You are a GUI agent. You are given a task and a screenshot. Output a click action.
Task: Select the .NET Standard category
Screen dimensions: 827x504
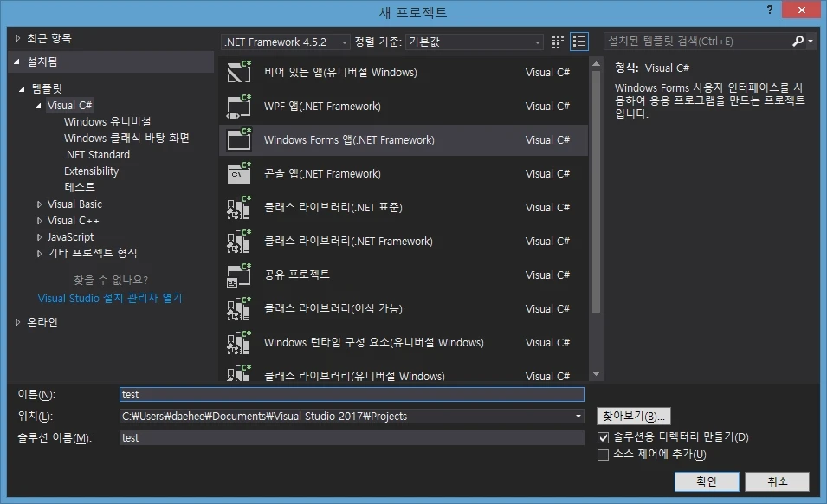click(97, 155)
